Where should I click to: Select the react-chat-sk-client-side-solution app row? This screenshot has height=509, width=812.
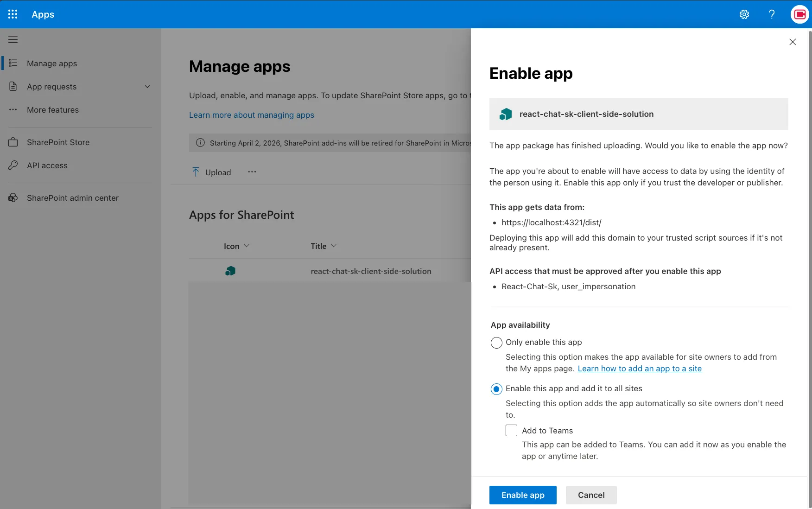click(x=371, y=271)
